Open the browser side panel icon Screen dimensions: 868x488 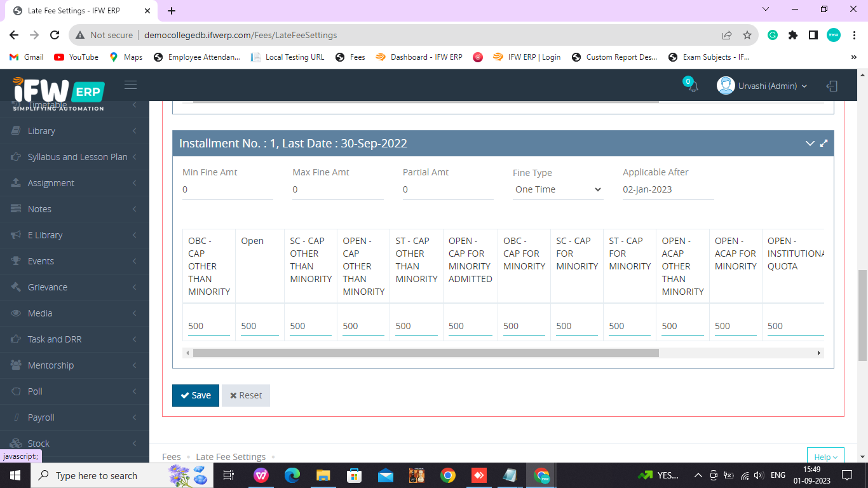coord(813,35)
